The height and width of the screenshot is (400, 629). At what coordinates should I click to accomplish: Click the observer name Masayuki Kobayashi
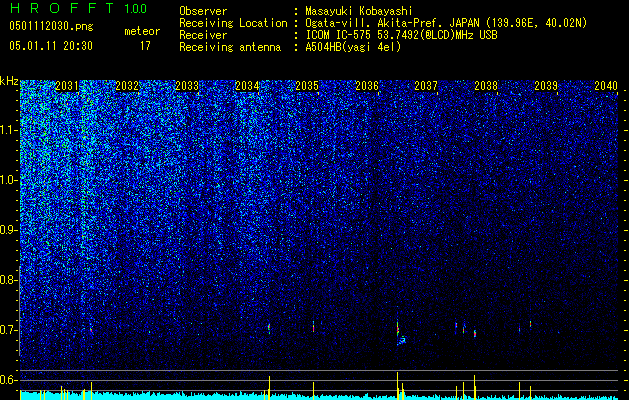[359, 11]
